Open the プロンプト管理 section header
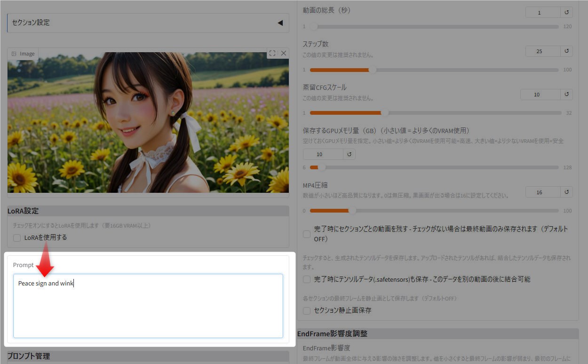The image size is (588, 364). click(x=148, y=356)
